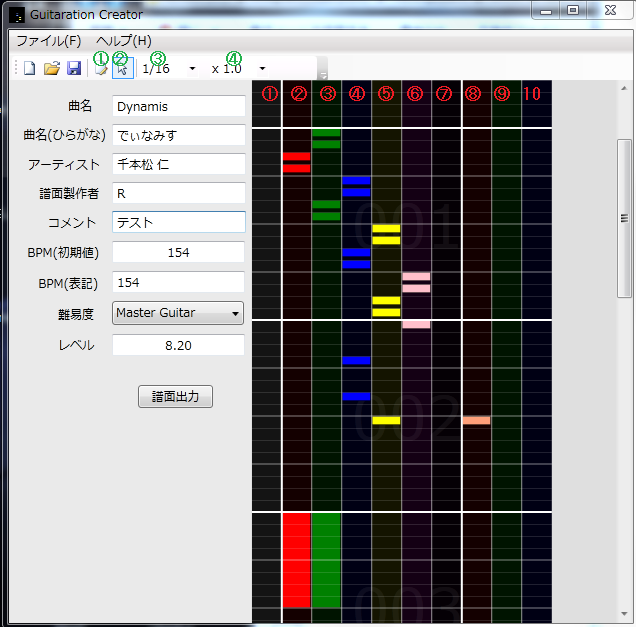Image resolution: width=636 pixels, height=627 pixels.
Task: Open the ファイル(F) menu
Action: pos(49,41)
